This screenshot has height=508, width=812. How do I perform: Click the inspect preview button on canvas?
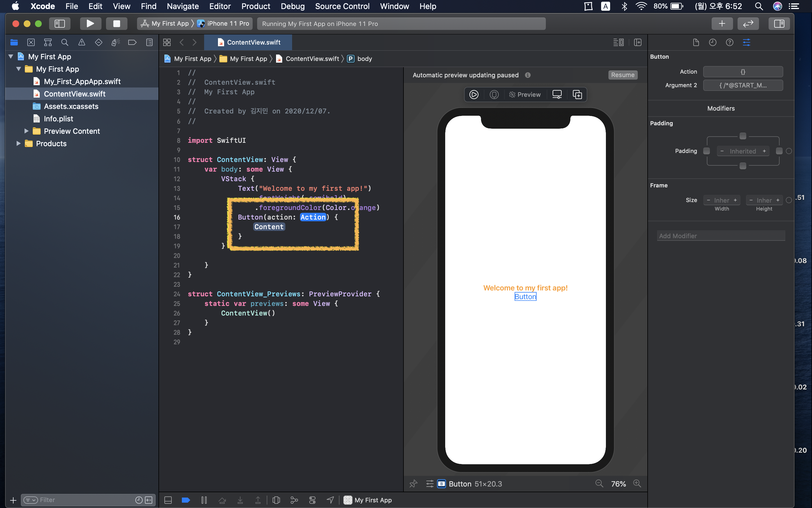(494, 95)
